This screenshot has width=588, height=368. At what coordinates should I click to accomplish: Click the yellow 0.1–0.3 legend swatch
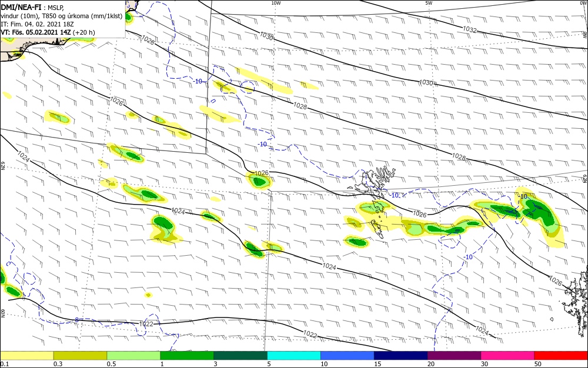[26, 356]
